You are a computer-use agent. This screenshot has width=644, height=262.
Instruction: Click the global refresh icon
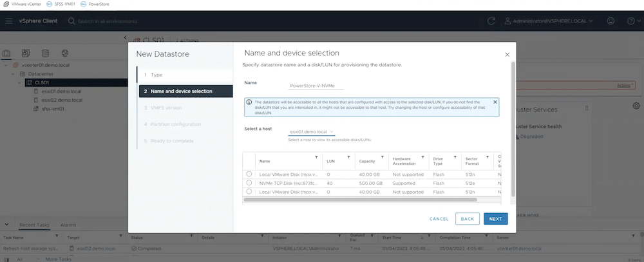[x=491, y=21]
